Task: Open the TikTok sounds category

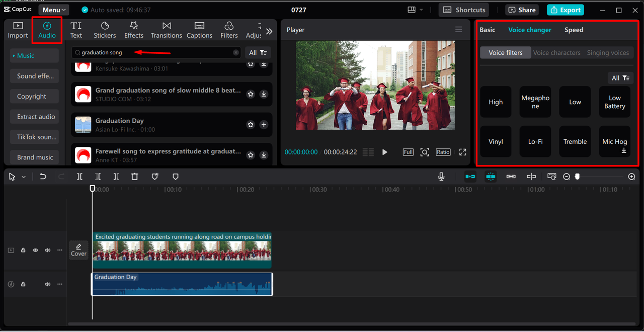Action: (x=35, y=137)
